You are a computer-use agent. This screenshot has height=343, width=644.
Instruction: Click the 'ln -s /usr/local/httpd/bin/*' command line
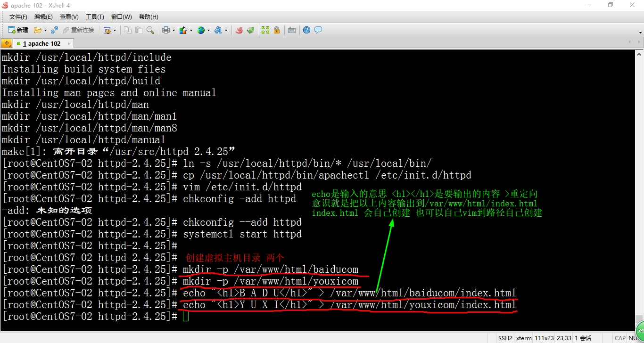click(x=307, y=163)
